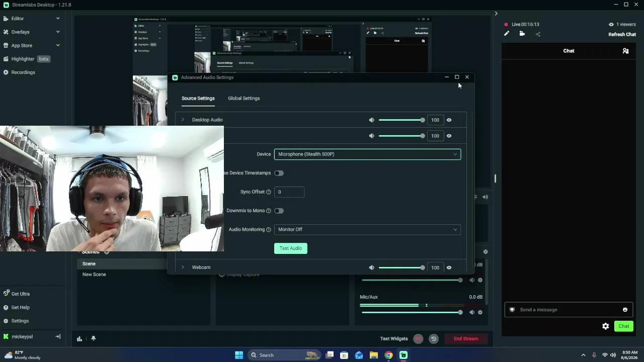This screenshot has width=644, height=362.
Task: Click the End Stream button
Action: click(466, 339)
